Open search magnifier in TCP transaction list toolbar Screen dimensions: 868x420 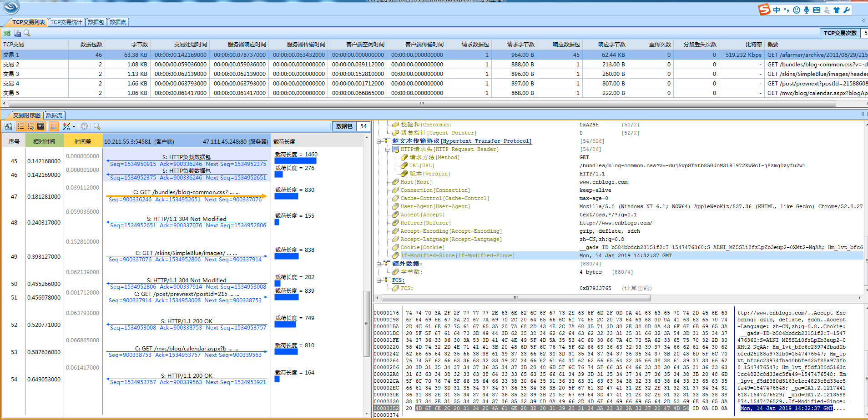[27, 33]
